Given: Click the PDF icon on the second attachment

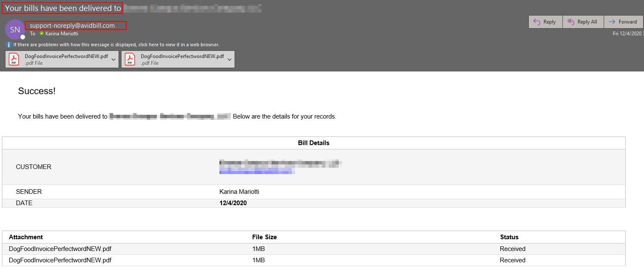Looking at the screenshot, I should click(129, 59).
